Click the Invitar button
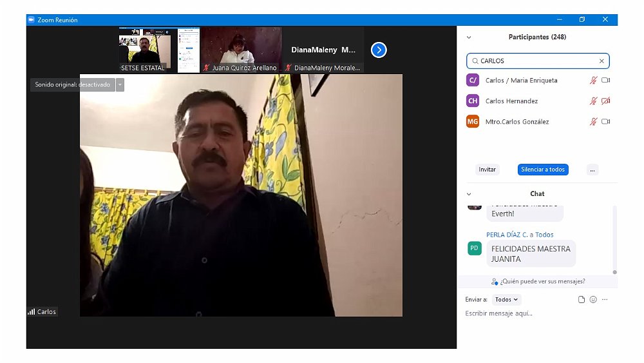The height and width of the screenshot is (363, 644). tap(488, 170)
